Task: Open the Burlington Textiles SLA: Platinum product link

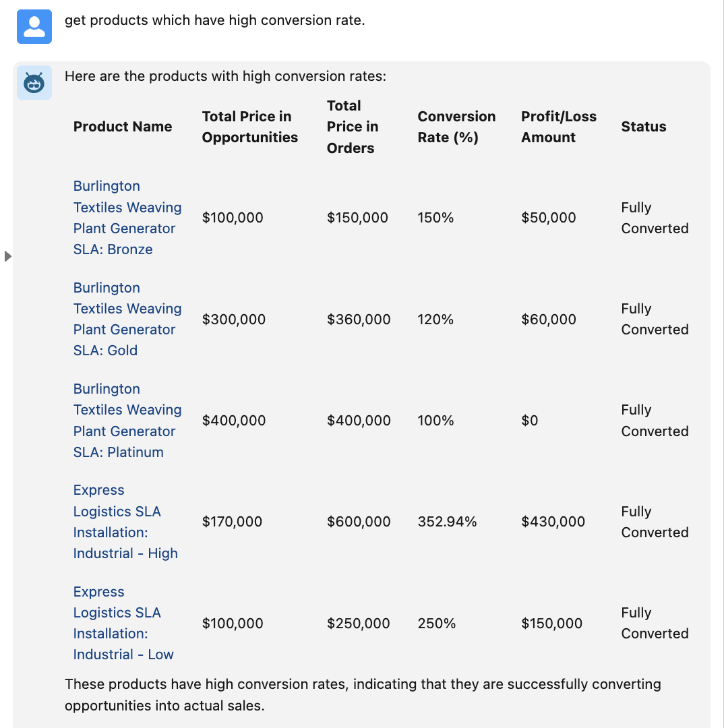Action: tap(127, 421)
